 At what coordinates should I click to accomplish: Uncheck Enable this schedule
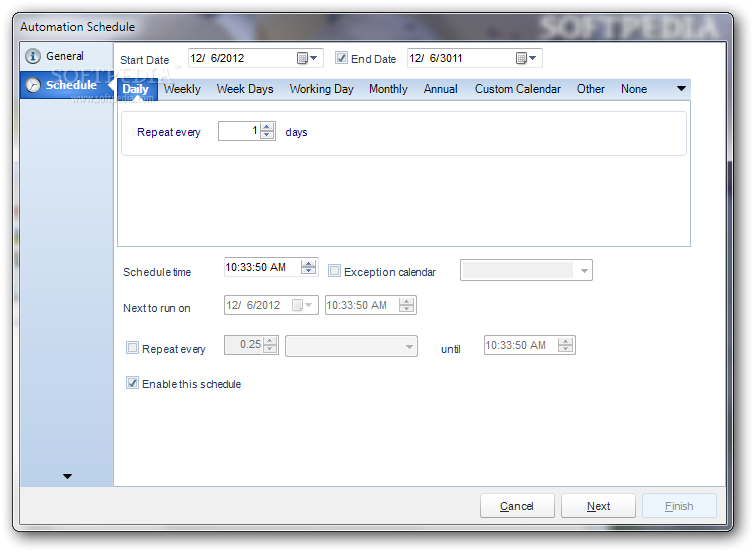tap(132, 383)
